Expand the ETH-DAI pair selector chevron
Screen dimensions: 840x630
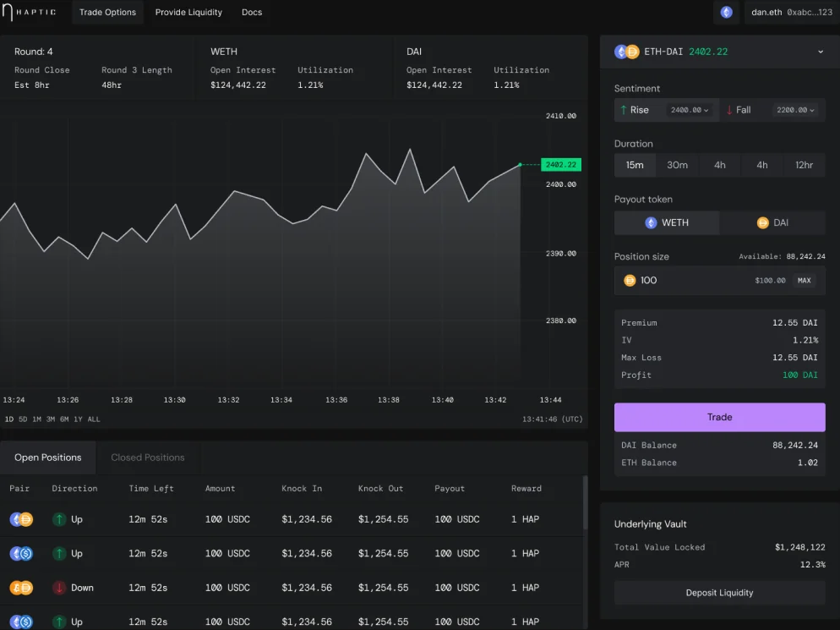pos(821,52)
